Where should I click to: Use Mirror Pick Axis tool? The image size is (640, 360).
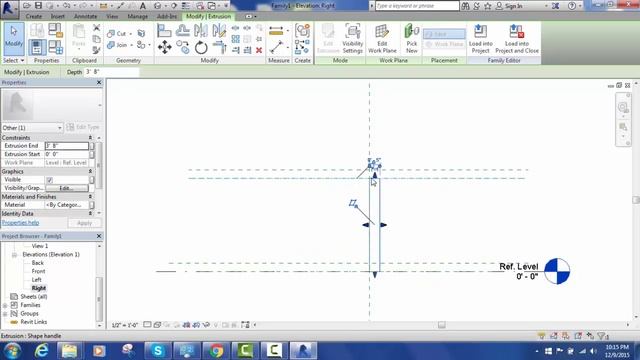201,31
